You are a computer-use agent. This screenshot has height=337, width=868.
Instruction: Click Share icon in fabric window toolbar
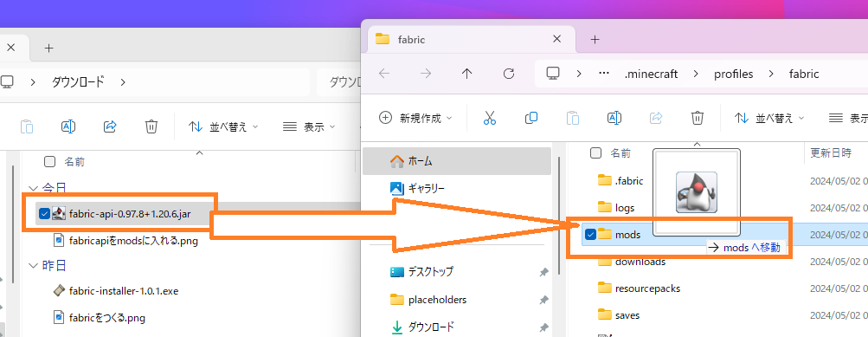pos(656,118)
